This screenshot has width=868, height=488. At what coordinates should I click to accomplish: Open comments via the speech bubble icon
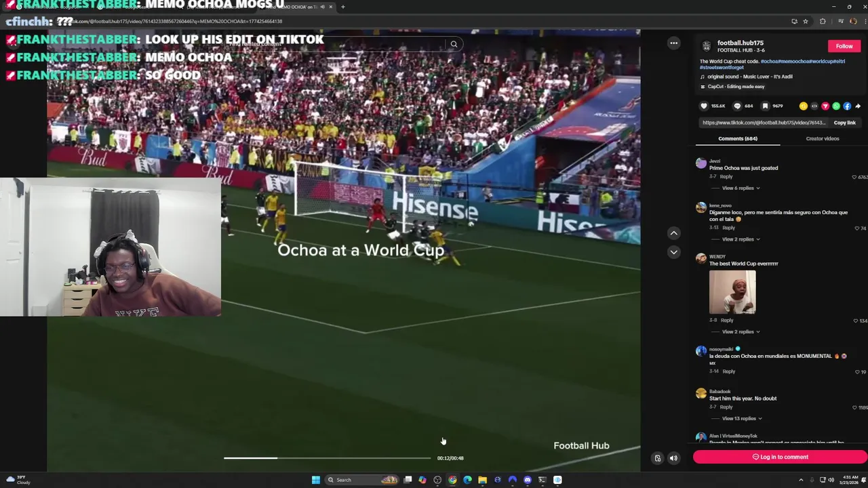[738, 106]
